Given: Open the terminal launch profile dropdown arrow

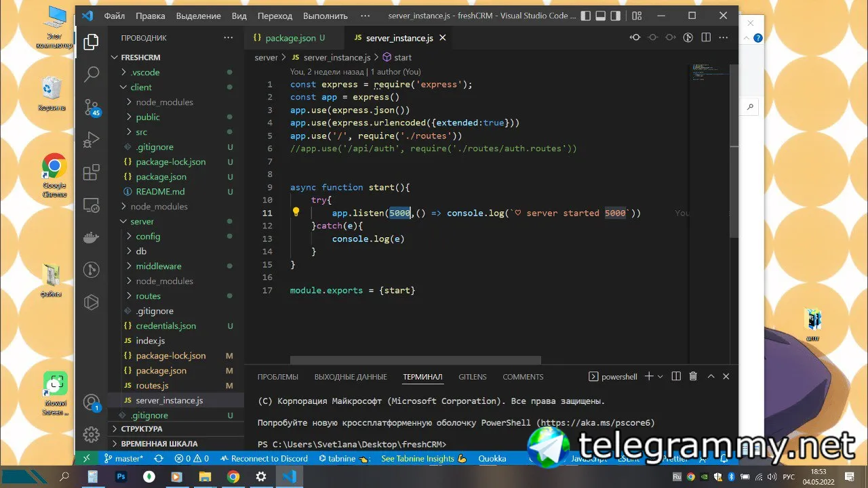Looking at the screenshot, I should (x=660, y=376).
